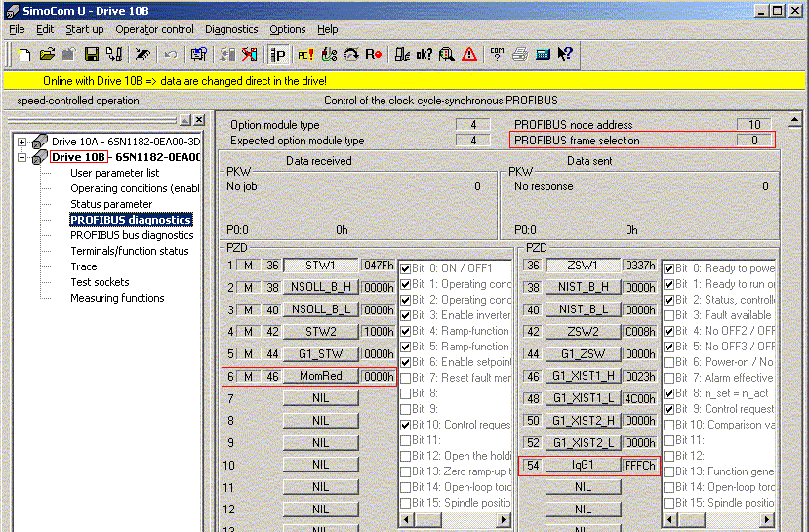The image size is (809, 532).
Task: Click the Drive 10A tree device icon
Action: (40, 141)
